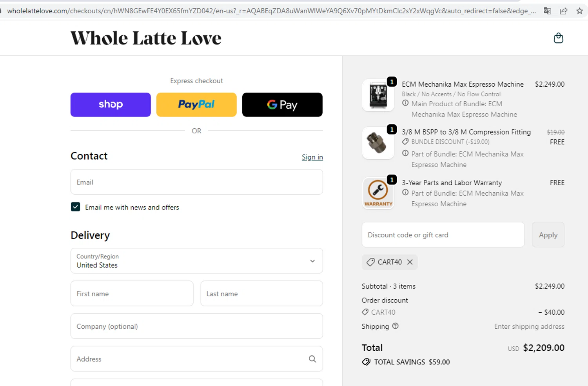Click the ECM Mechanika Max machine thumbnail
This screenshot has height=386, width=588.
[x=378, y=95]
